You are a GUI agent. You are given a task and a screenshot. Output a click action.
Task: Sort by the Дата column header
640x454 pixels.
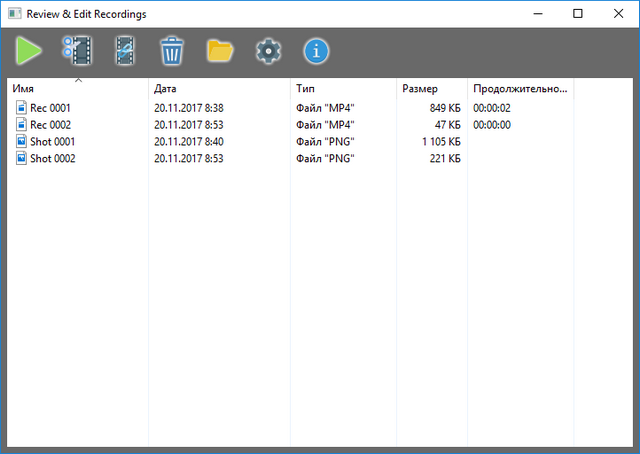click(165, 89)
